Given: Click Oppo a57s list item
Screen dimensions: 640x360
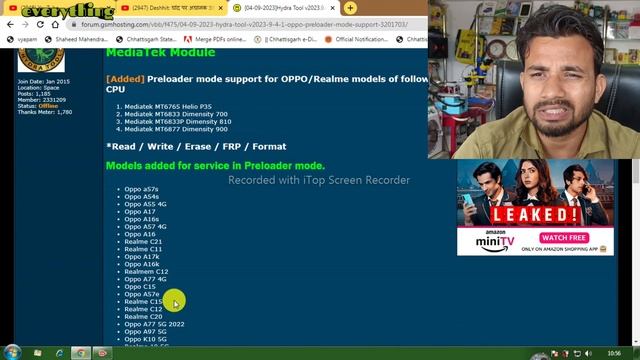Looking at the screenshot, I should (141, 189).
